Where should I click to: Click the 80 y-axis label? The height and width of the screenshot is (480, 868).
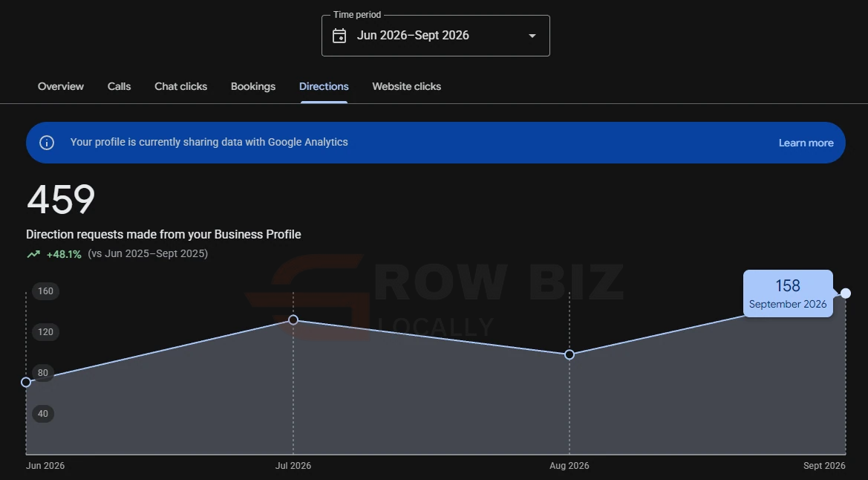click(42, 373)
